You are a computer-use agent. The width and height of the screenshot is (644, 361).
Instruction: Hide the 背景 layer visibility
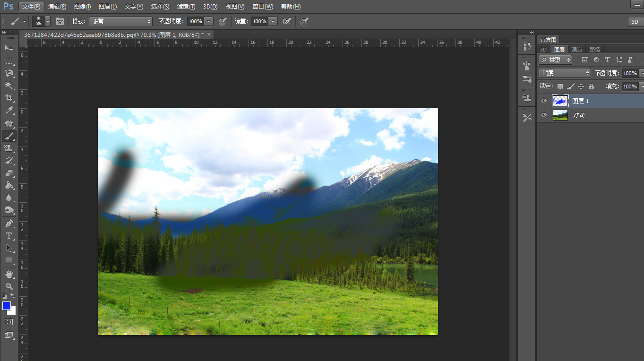[544, 115]
